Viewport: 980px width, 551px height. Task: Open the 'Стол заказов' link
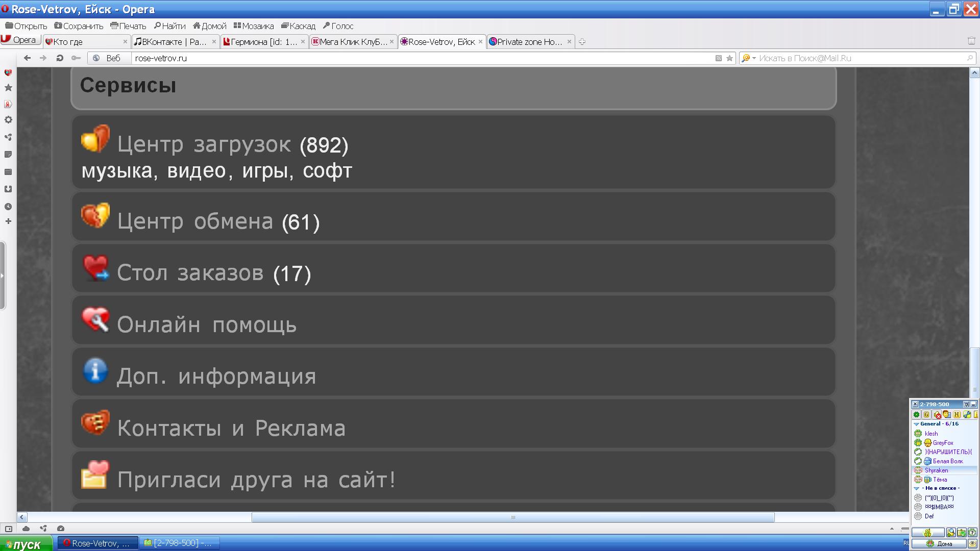tap(190, 273)
